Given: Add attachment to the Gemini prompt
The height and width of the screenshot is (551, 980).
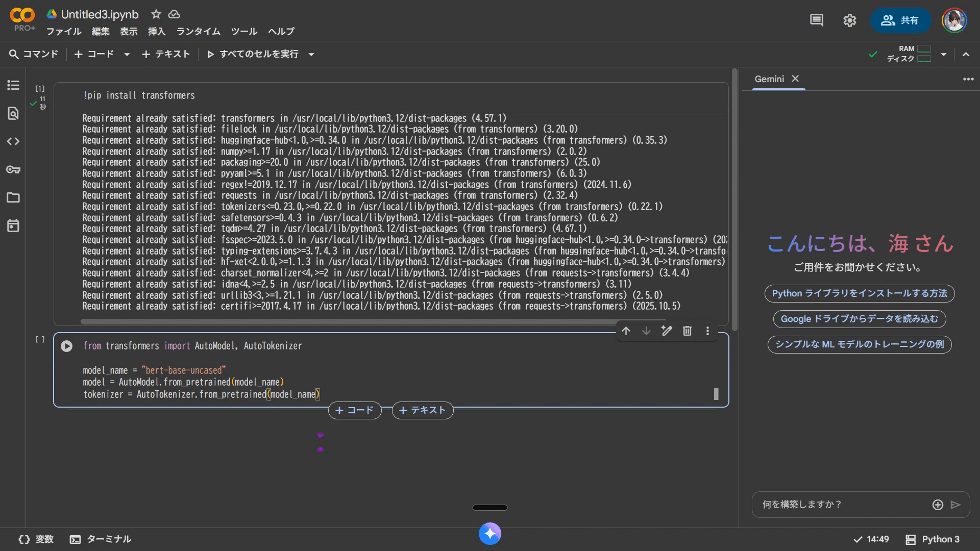Looking at the screenshot, I should [938, 505].
